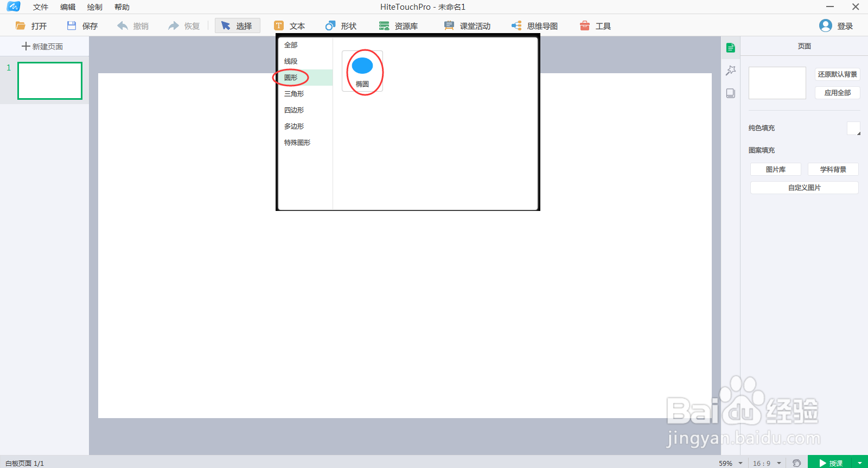
Task: Undo with the 撤销 arrow
Action: [x=133, y=26]
